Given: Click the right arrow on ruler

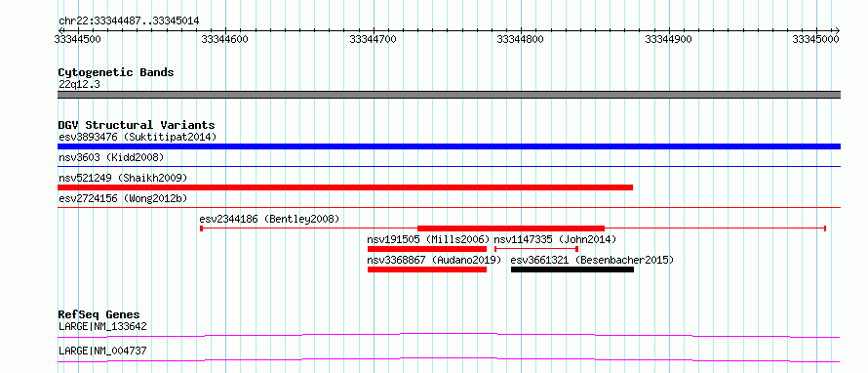Looking at the screenshot, I should click(x=838, y=30).
